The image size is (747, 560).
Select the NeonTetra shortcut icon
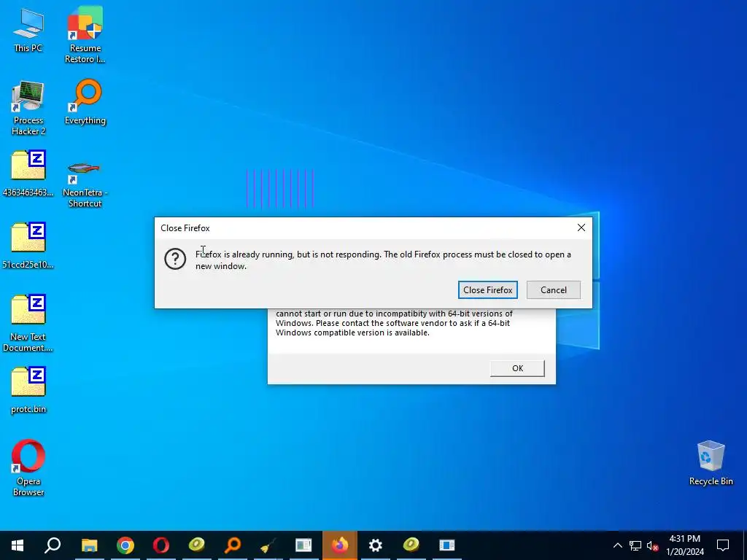[x=85, y=184]
